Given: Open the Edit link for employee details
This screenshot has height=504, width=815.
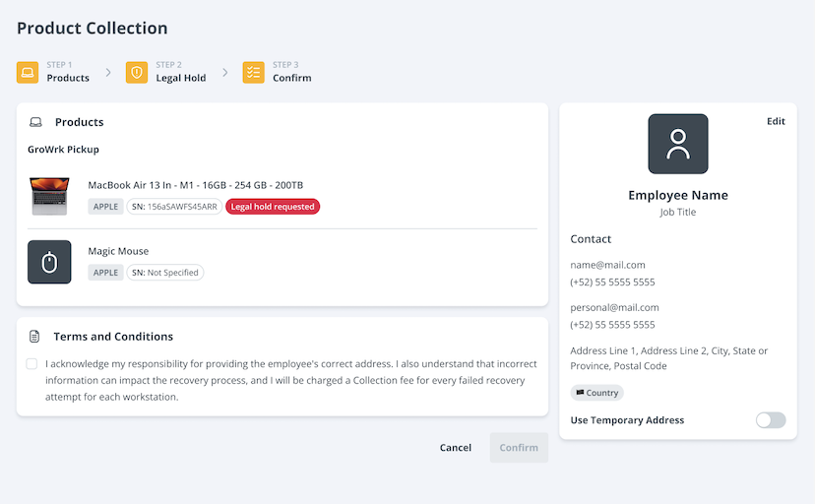Looking at the screenshot, I should coord(776,121).
